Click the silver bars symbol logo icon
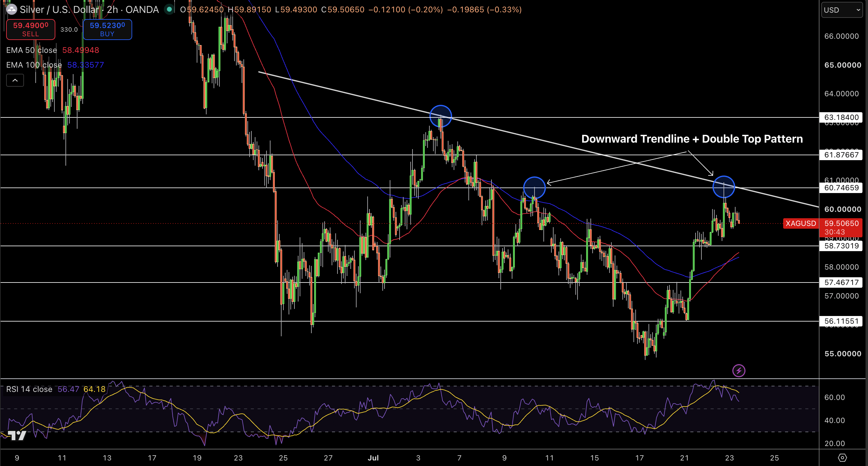868x466 pixels. click(x=11, y=10)
